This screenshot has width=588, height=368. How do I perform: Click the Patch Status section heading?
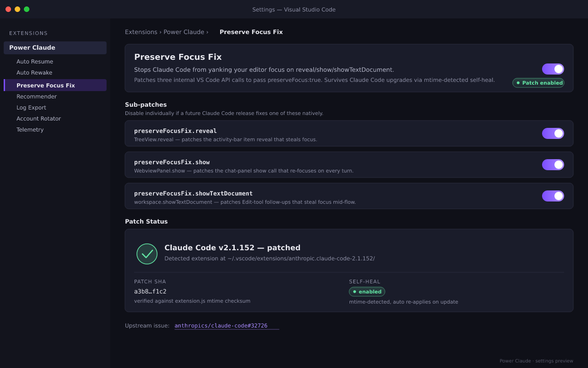click(146, 221)
